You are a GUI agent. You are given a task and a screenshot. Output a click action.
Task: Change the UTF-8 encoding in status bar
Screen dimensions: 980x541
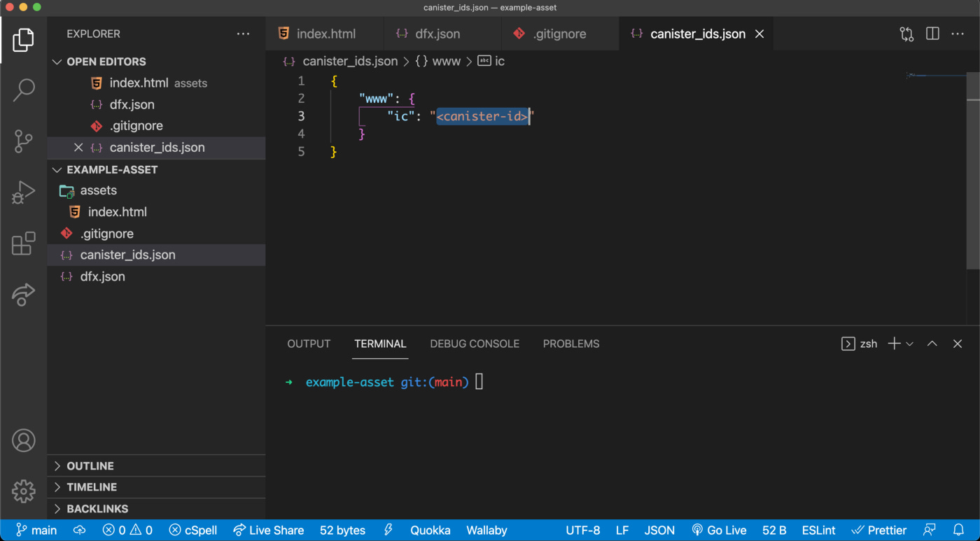(582, 530)
